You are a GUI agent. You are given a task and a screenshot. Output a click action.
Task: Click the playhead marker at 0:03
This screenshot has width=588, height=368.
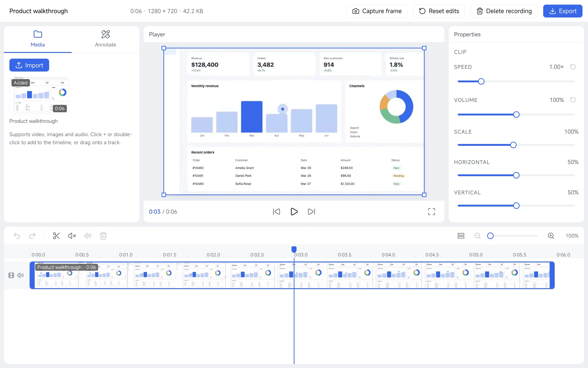click(294, 249)
